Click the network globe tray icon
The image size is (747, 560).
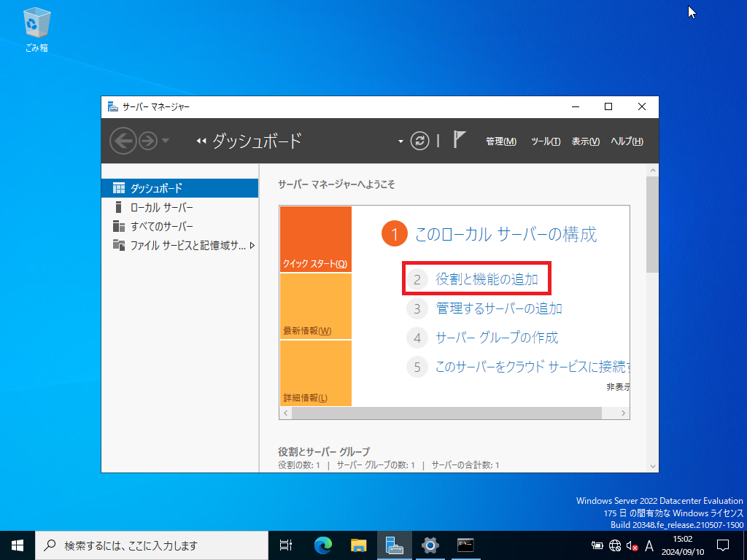(x=614, y=545)
